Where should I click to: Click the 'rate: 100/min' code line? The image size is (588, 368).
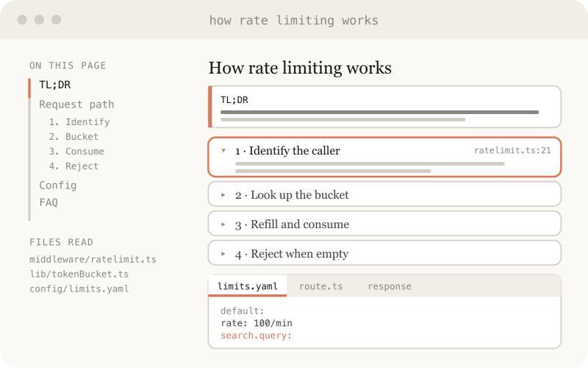(257, 323)
